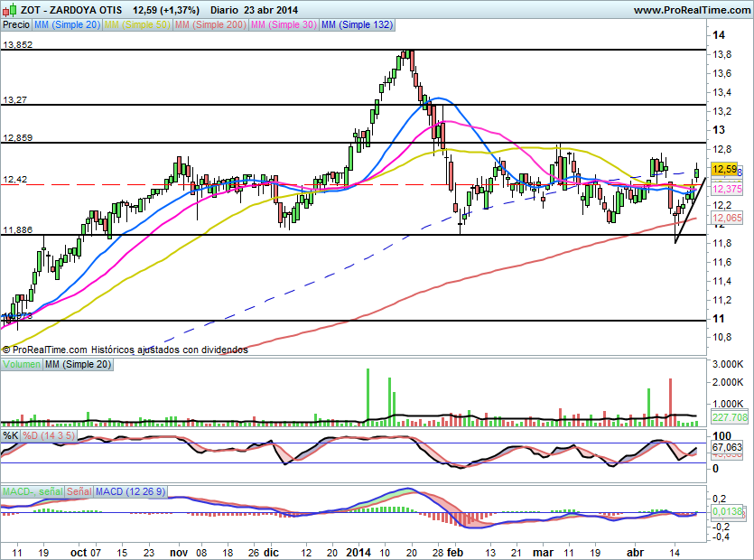Click the www.ProRealTime.com link
754x560 pixels.
(692, 10)
